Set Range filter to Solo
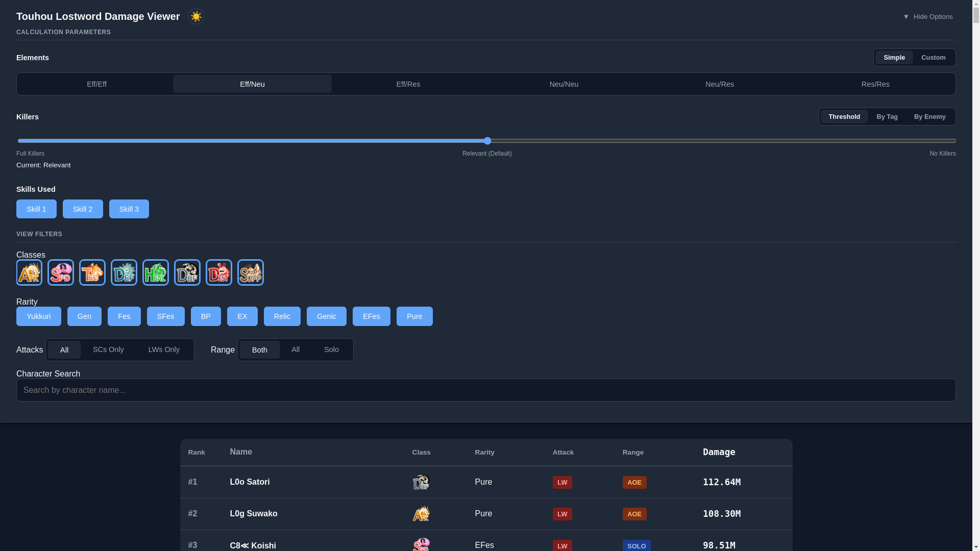 tap(331, 350)
